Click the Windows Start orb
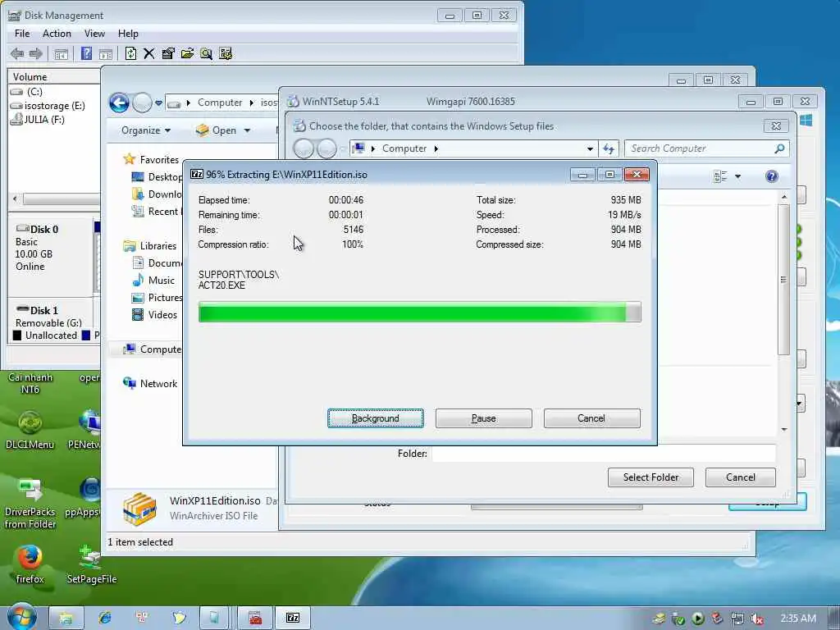Image resolution: width=840 pixels, height=630 pixels. (x=21, y=617)
